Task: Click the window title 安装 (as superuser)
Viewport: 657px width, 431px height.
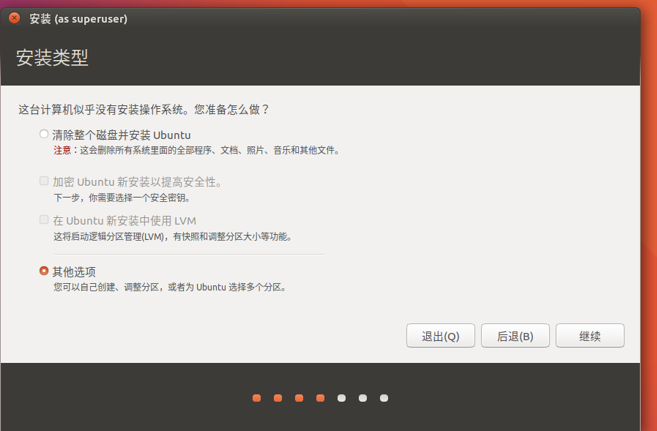Action: click(x=78, y=19)
